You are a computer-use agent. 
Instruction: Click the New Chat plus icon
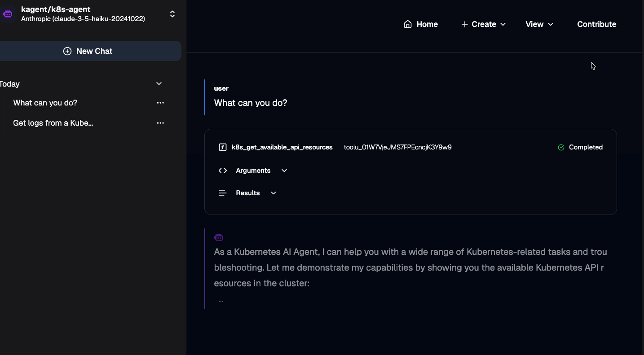point(67,51)
